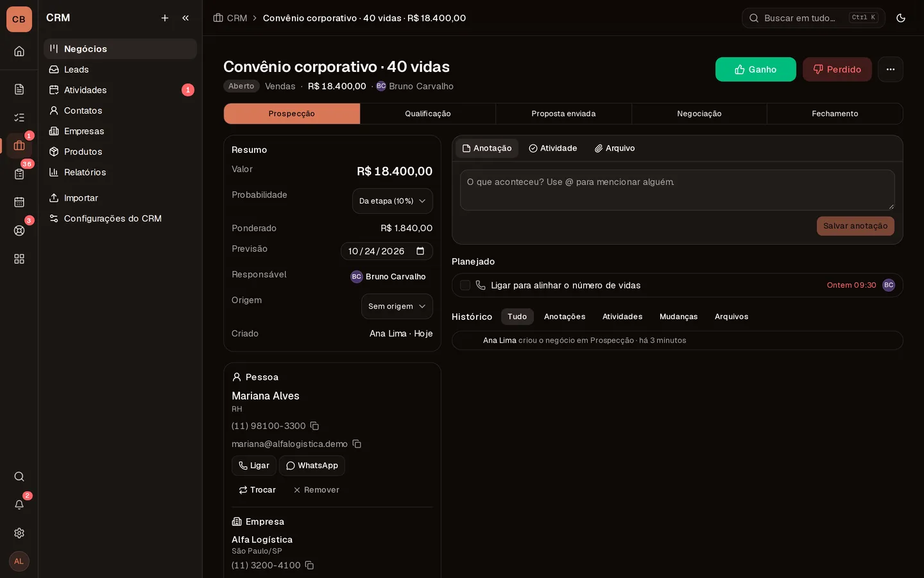Move deal to Negociação stage
924x578 pixels.
click(x=699, y=114)
